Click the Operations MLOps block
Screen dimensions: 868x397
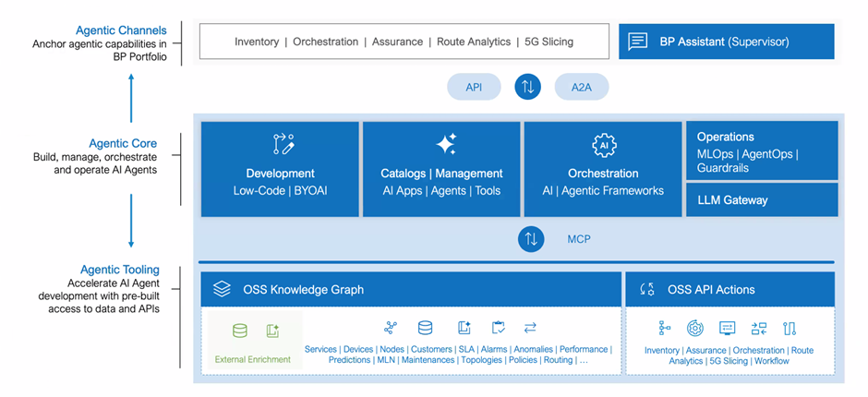761,151
